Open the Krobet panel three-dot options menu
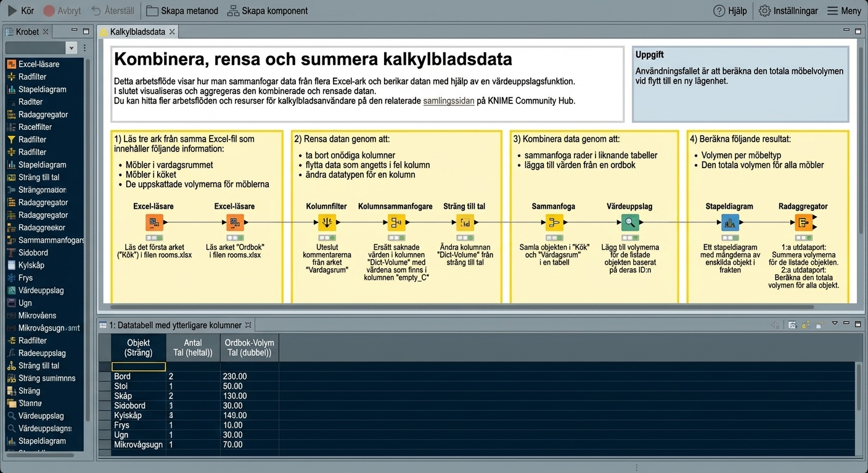This screenshot has width=868, height=473. [84, 48]
